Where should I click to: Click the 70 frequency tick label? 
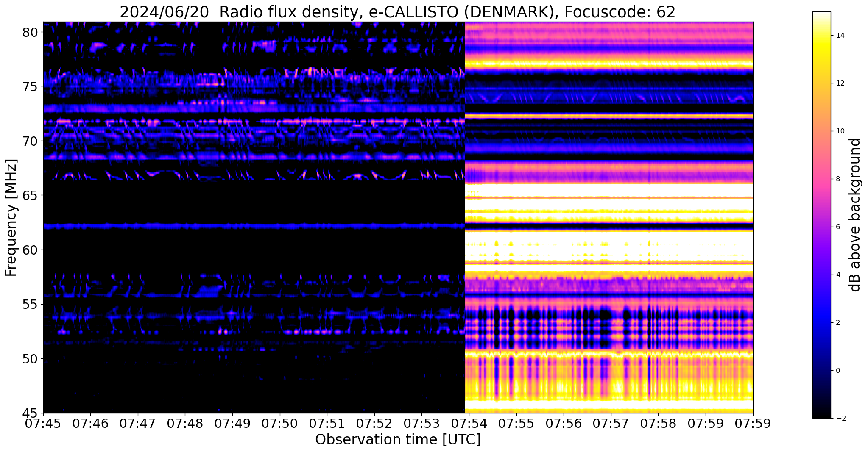pos(30,141)
